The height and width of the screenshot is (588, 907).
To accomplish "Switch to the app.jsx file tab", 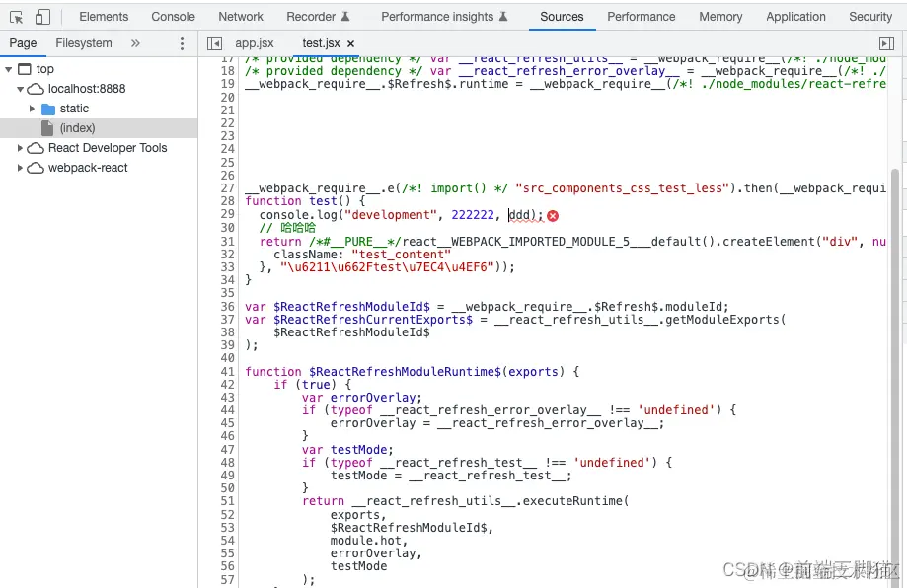I will click(x=254, y=43).
